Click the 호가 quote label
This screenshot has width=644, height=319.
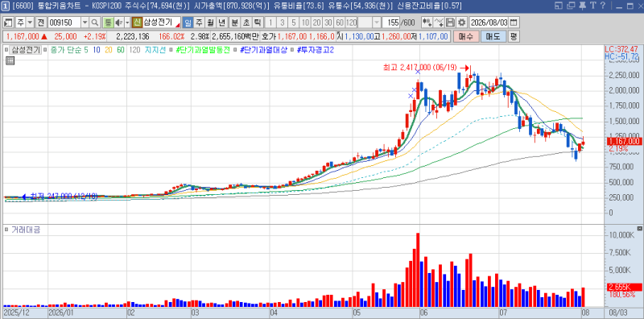269,36
